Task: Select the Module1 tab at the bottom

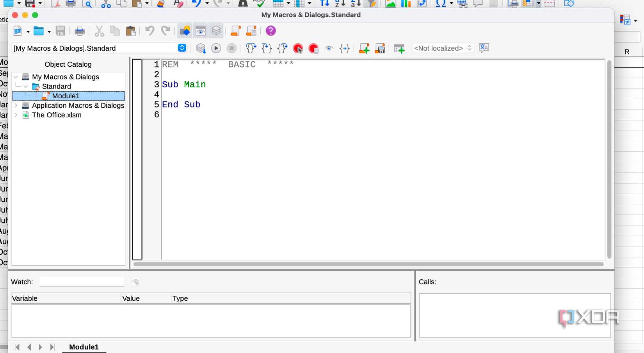Action: 84,347
